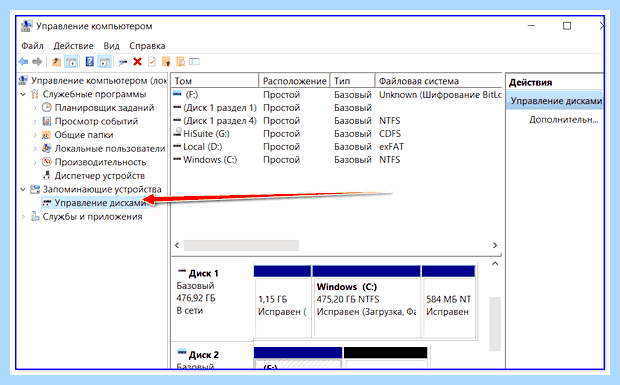Toggle the Show/Hide Action Pane icon

(x=104, y=62)
